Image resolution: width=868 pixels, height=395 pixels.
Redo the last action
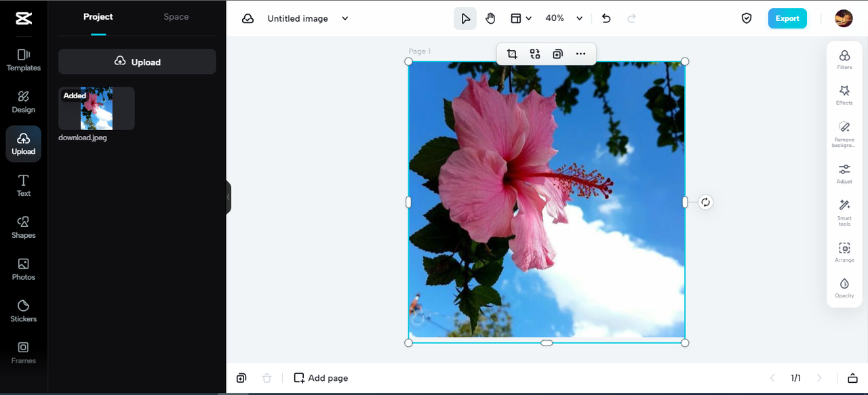pos(631,18)
